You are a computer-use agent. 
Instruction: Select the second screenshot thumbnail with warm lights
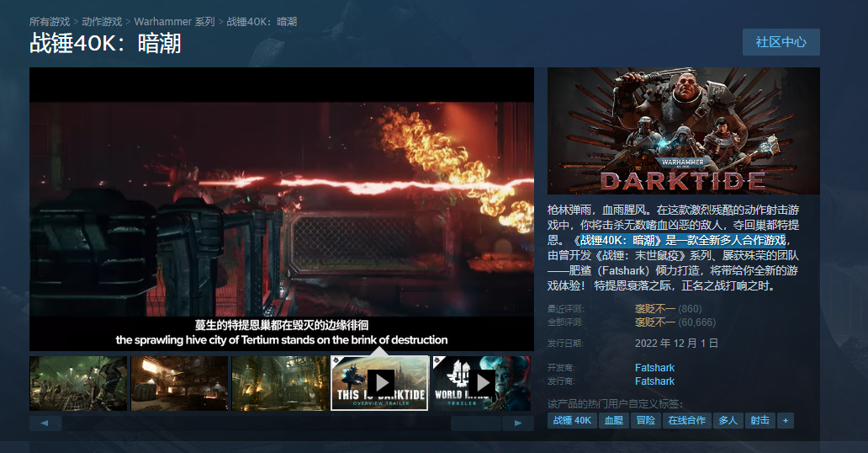pos(179,383)
